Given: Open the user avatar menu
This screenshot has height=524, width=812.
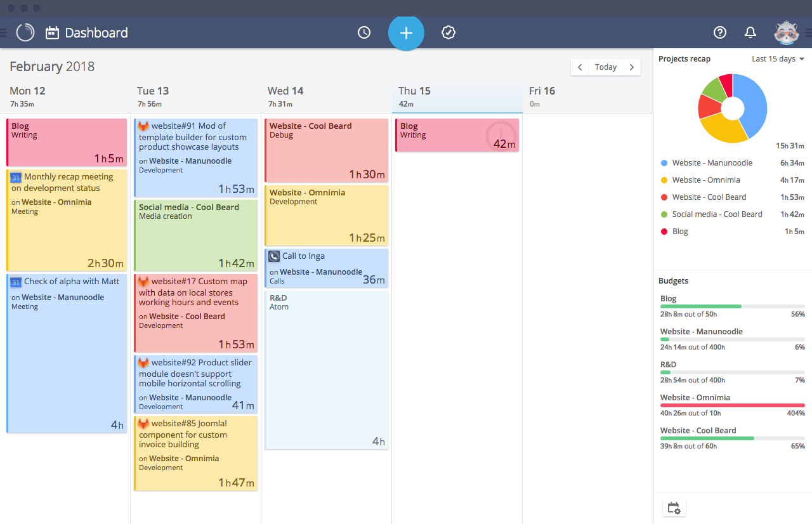Looking at the screenshot, I should 787,32.
